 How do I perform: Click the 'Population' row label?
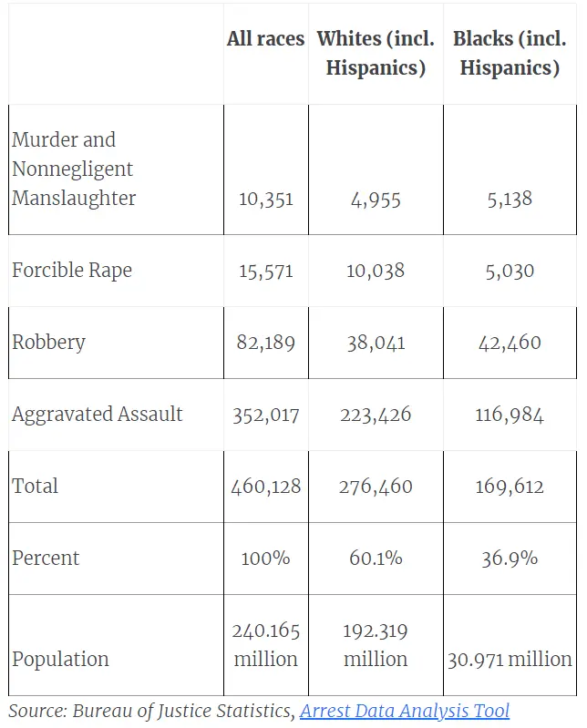point(60,659)
